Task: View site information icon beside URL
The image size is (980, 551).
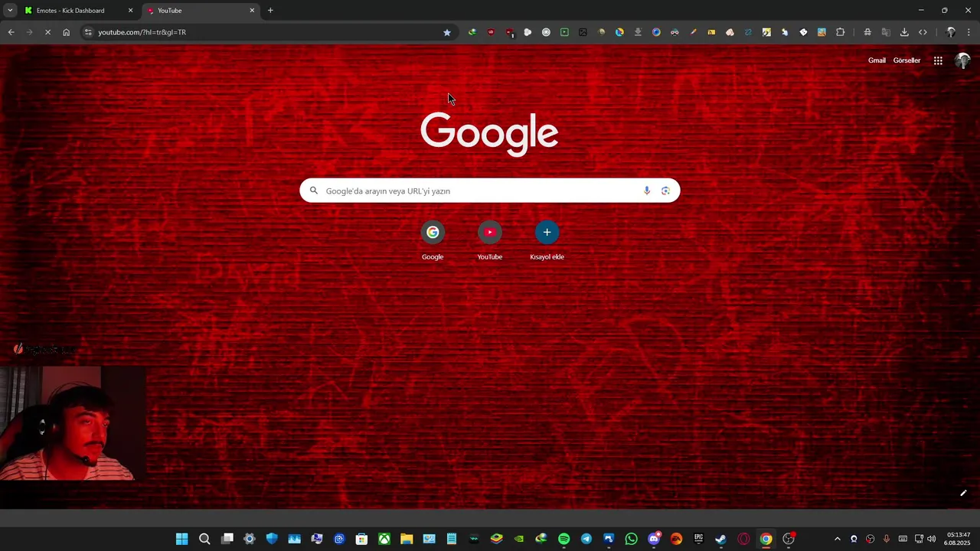Action: click(88, 32)
